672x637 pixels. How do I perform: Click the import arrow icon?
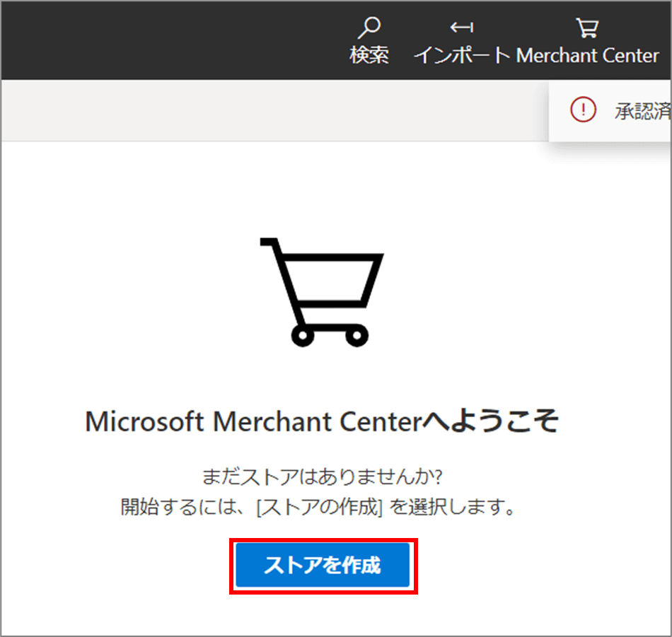coord(461,28)
